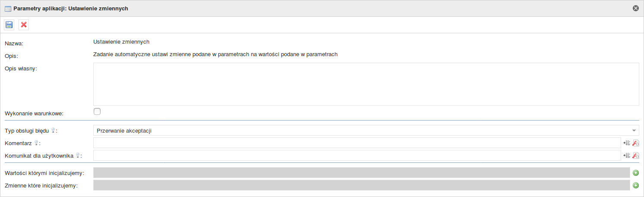Open function editor icon beside Komentarz field
Screen dimensions: 644x197
click(635, 143)
